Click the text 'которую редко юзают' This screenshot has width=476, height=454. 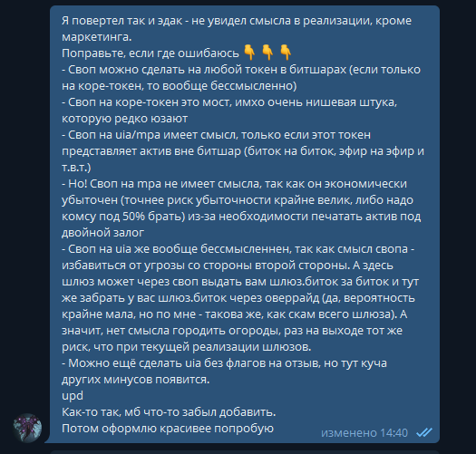pyautogui.click(x=124, y=119)
